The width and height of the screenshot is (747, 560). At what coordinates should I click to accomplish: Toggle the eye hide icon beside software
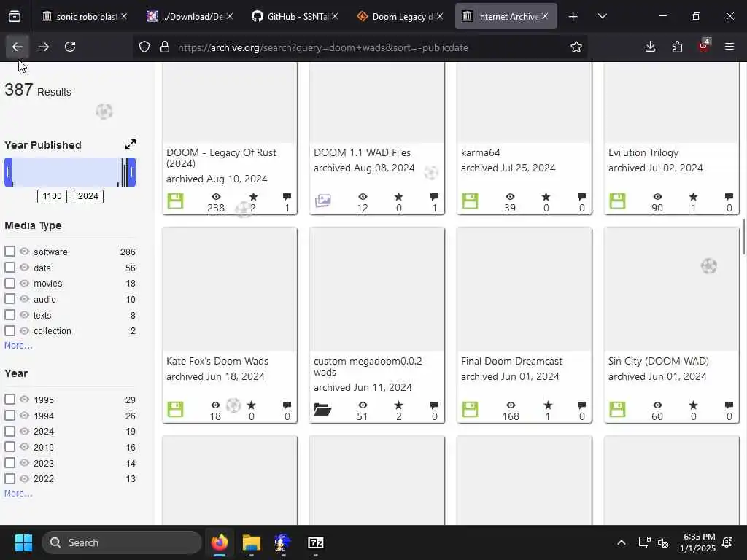coord(24,251)
